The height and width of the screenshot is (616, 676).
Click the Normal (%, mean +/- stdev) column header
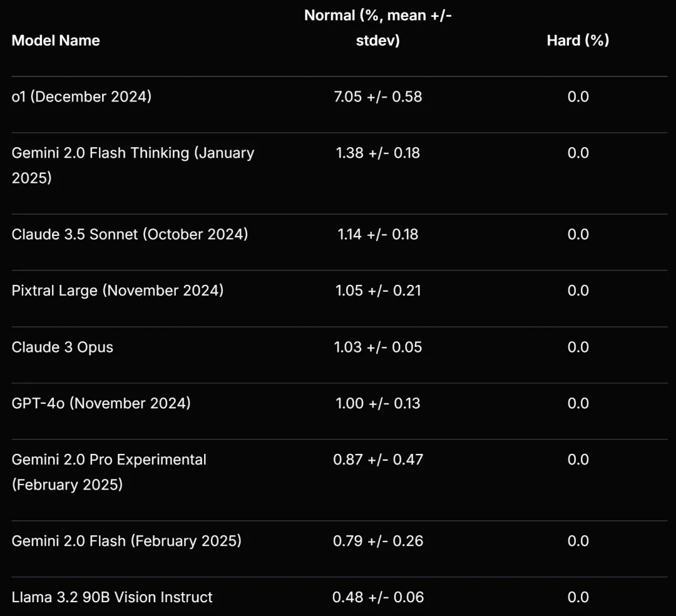(378, 28)
